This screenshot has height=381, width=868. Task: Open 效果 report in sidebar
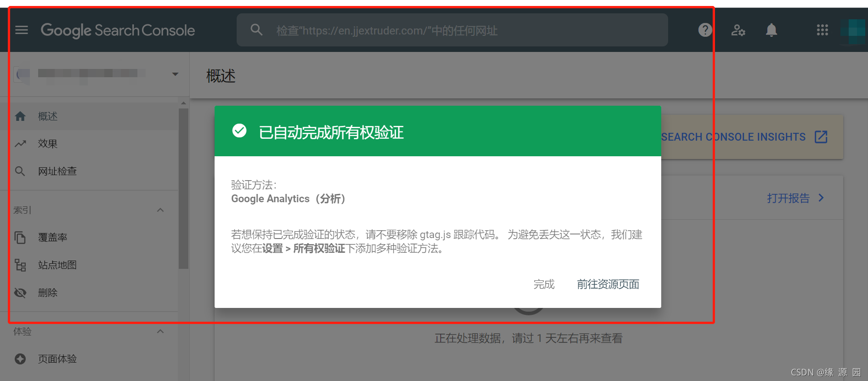coord(89,144)
